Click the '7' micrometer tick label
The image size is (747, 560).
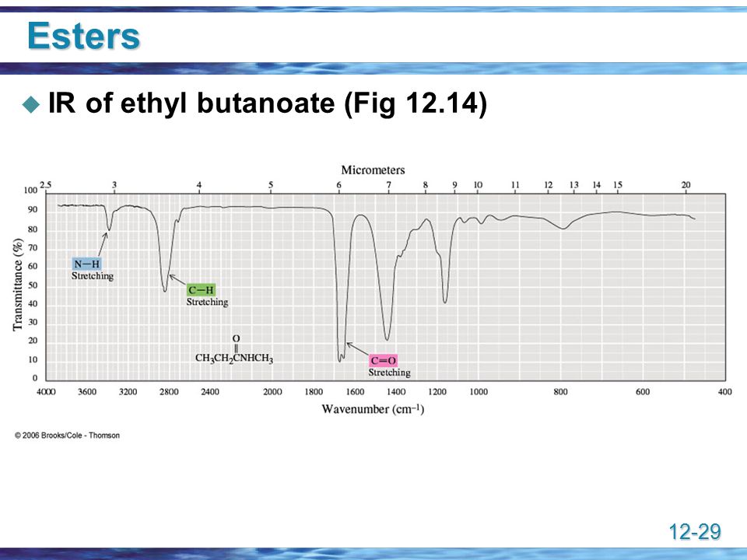[x=389, y=185]
